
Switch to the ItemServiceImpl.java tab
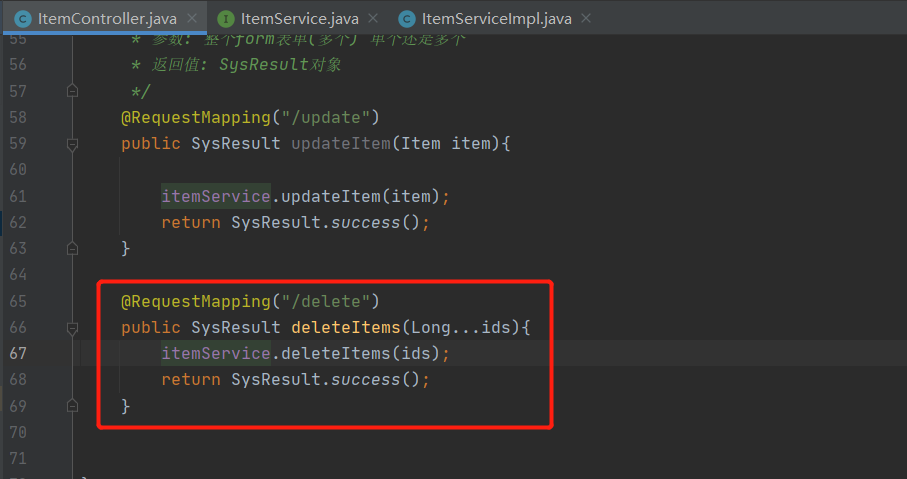click(496, 19)
